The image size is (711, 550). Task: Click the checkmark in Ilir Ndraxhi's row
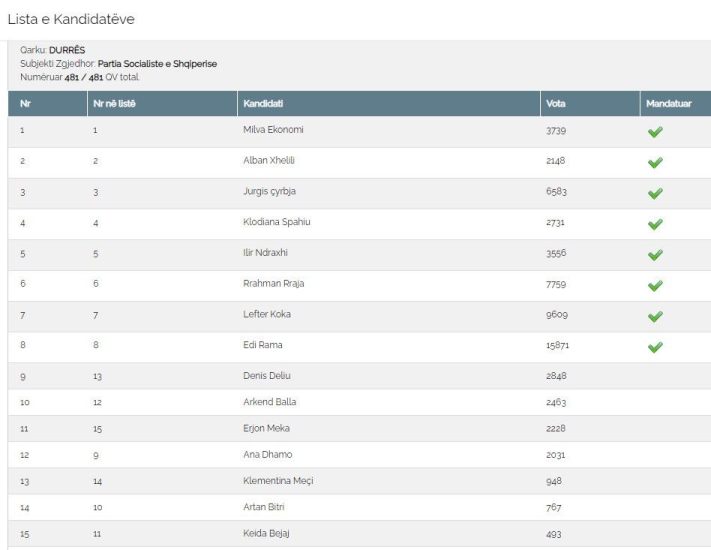click(x=655, y=255)
